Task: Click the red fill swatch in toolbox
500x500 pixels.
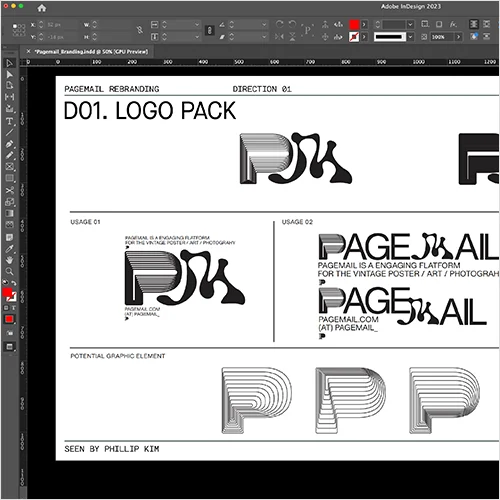Action: coord(7,293)
